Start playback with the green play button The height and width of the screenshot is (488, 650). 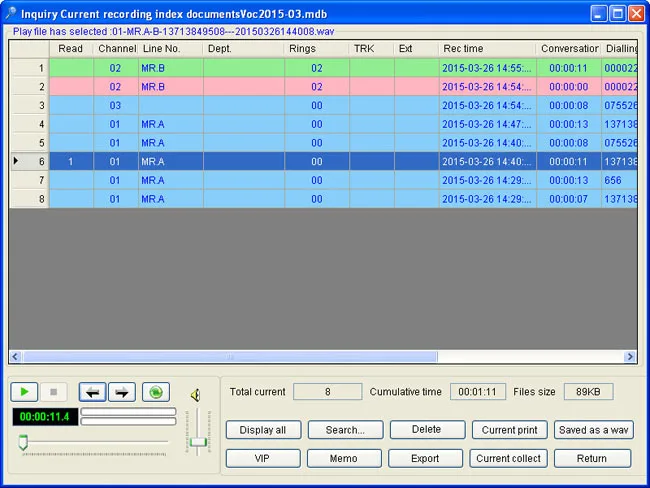(x=24, y=392)
